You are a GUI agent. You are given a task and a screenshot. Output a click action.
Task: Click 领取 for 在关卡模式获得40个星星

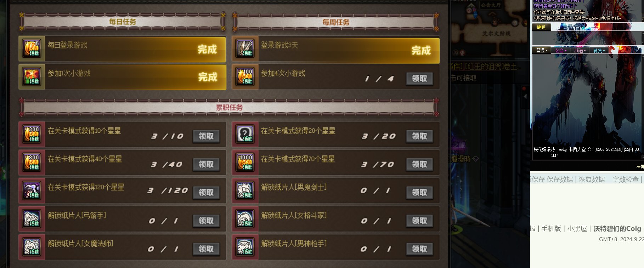206,164
